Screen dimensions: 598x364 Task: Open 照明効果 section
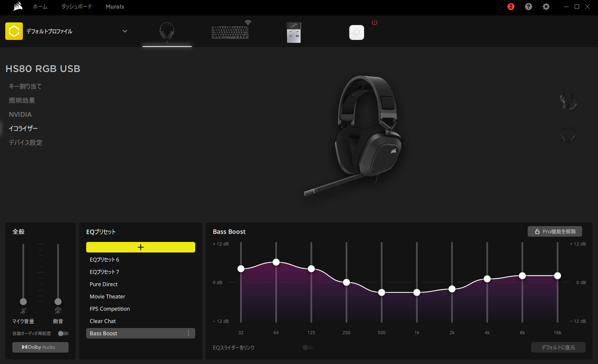click(22, 100)
